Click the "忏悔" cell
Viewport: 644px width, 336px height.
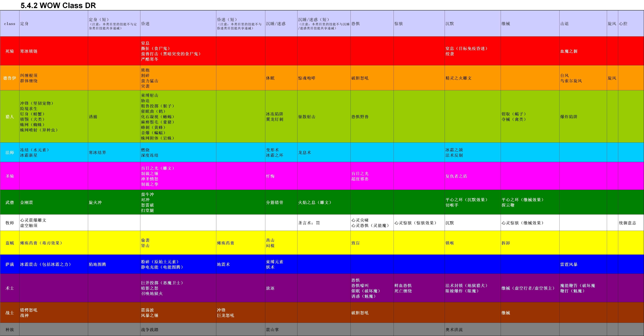pyautogui.click(x=281, y=176)
